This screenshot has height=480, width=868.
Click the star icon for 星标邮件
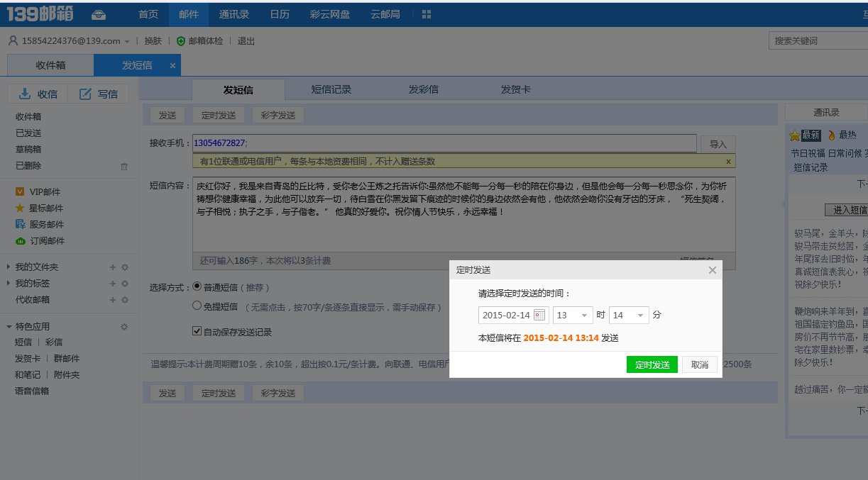pyautogui.click(x=18, y=206)
